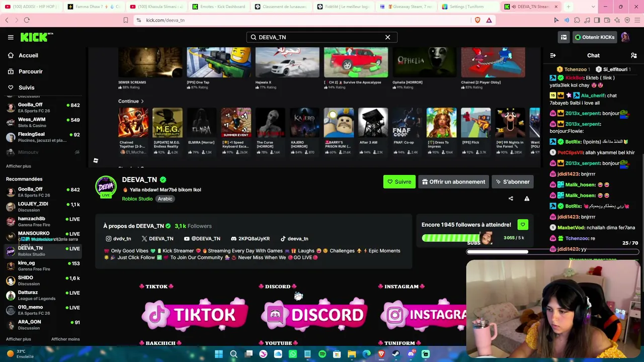Switch to the Settings | Tuniform tab
This screenshot has width=644, height=362.
468,7
